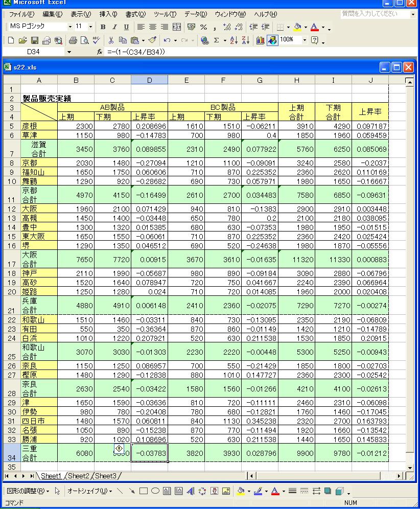Align text left button
Viewport: 420px width, 509px height.
point(141,27)
